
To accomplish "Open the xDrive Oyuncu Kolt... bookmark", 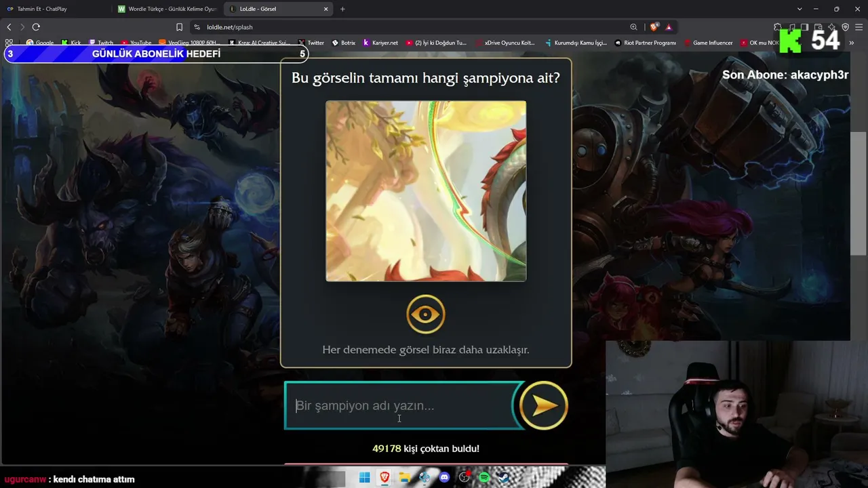I will pos(505,43).
